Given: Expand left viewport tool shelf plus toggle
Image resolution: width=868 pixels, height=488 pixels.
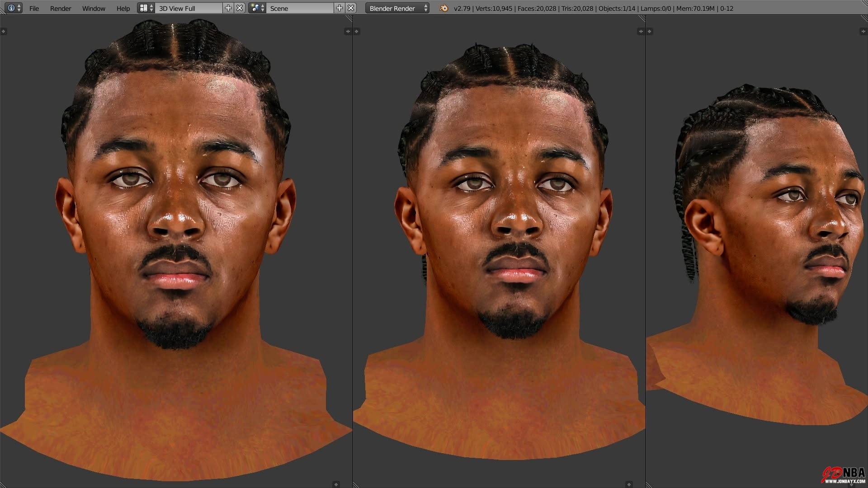Looking at the screenshot, I should (x=4, y=31).
